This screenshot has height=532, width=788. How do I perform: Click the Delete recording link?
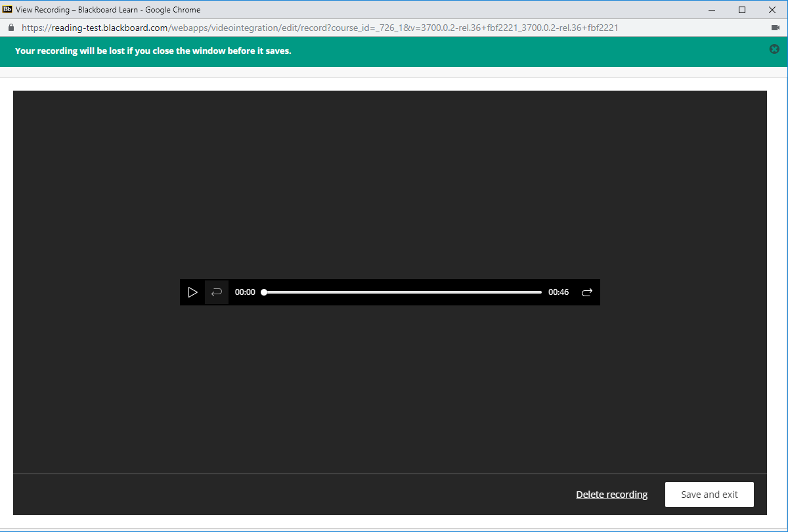coord(612,495)
